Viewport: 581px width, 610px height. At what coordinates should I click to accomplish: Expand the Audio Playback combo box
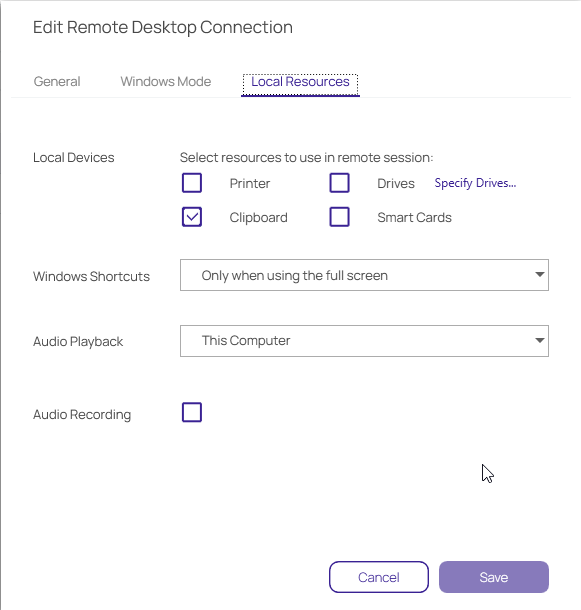tap(364, 341)
